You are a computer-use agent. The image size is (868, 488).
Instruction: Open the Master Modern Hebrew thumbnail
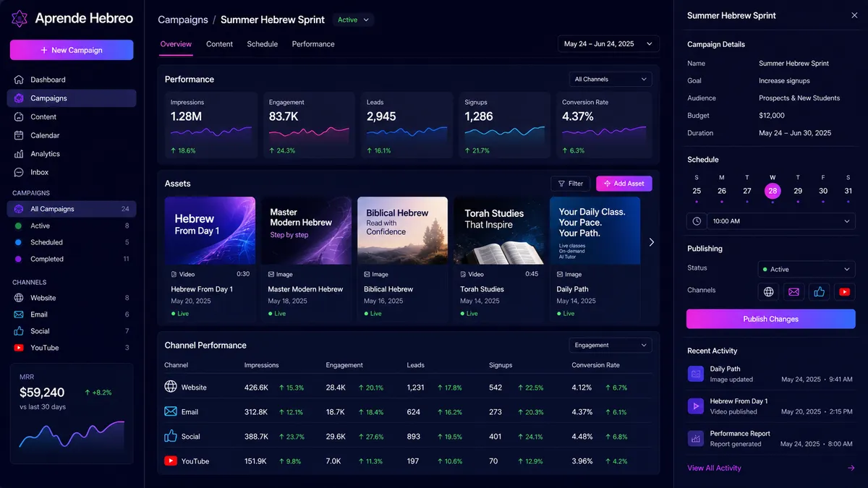[306, 231]
